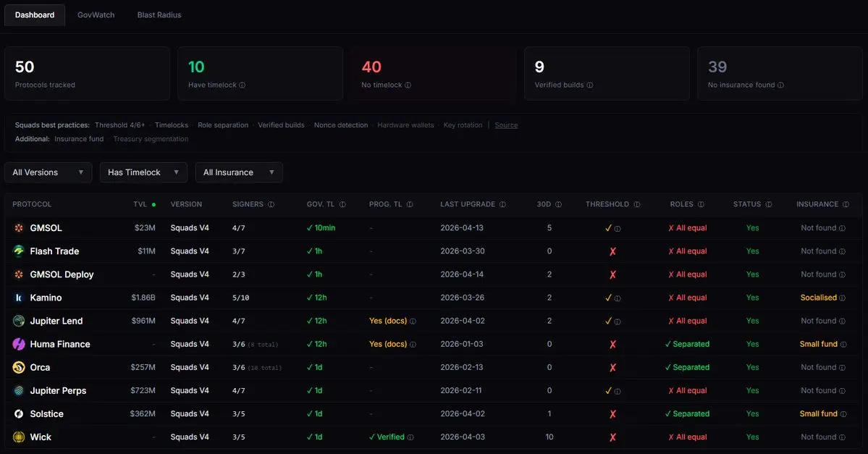This screenshot has width=868, height=454.
Task: Click the 5/10 signers value
Action: click(241, 298)
